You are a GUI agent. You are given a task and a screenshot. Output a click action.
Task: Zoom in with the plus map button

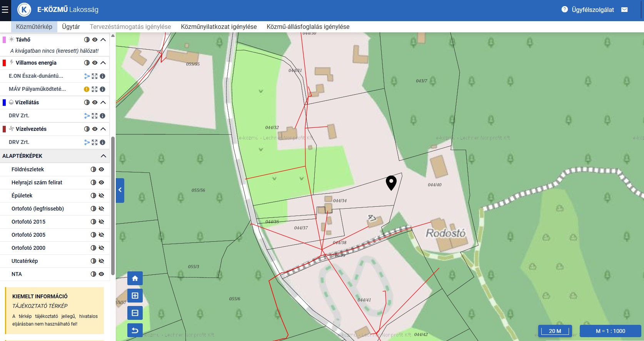point(135,296)
